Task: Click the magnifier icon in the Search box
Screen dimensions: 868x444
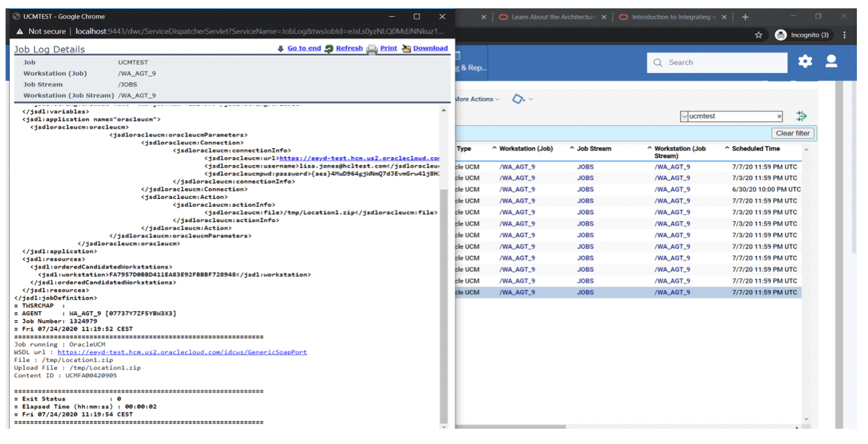Action: pos(658,63)
